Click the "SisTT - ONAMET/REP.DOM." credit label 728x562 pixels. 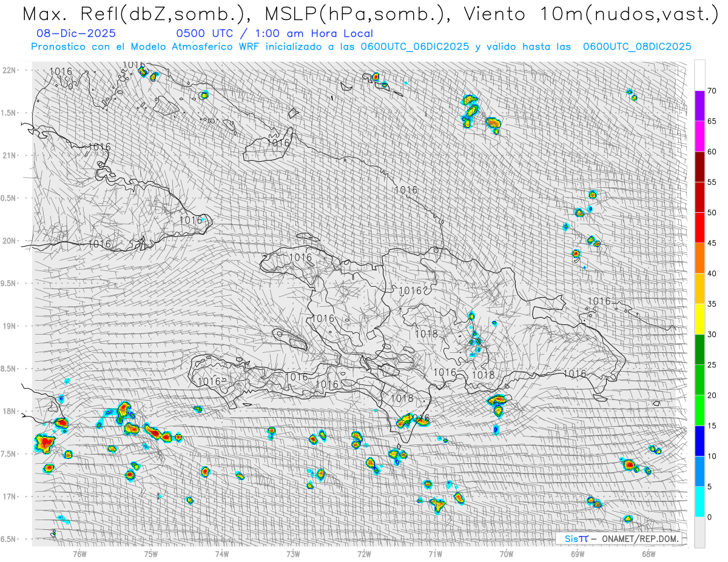pos(618,538)
